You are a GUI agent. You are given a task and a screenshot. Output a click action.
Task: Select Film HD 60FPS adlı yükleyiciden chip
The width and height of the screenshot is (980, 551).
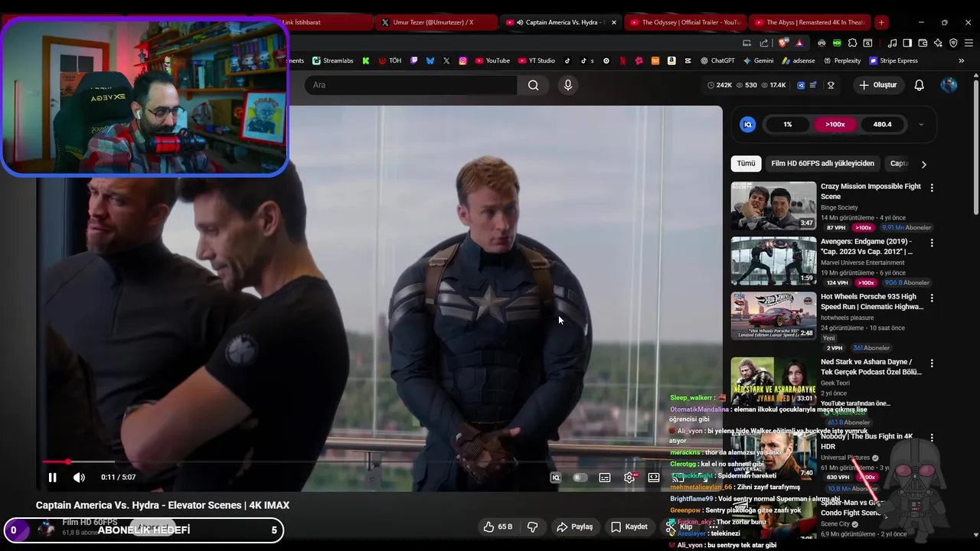coord(822,164)
